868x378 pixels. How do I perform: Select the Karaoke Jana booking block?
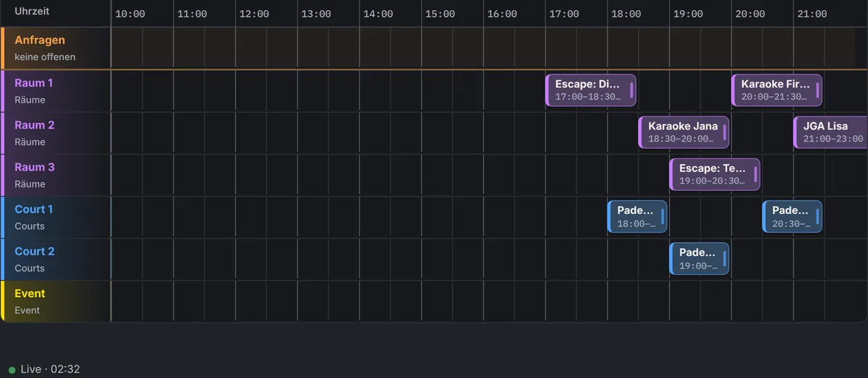pyautogui.click(x=684, y=132)
